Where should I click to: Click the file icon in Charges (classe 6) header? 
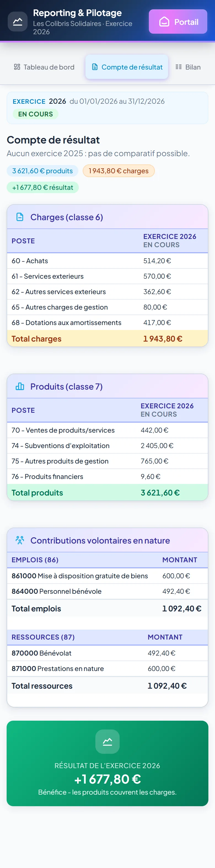coord(20,217)
